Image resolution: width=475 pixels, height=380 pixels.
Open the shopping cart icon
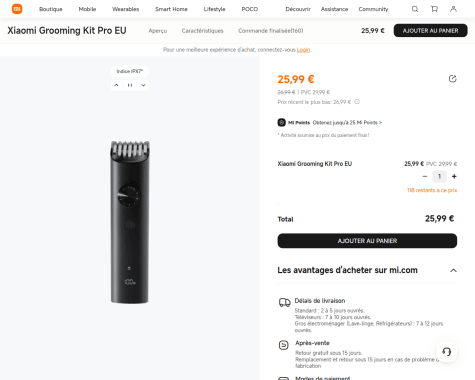coord(434,9)
